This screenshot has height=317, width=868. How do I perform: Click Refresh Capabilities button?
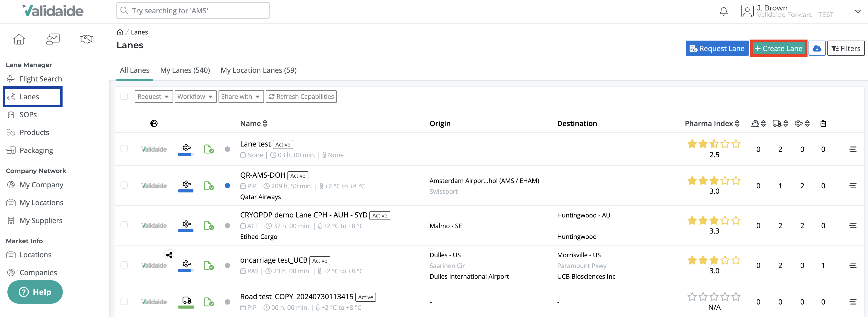click(x=301, y=97)
